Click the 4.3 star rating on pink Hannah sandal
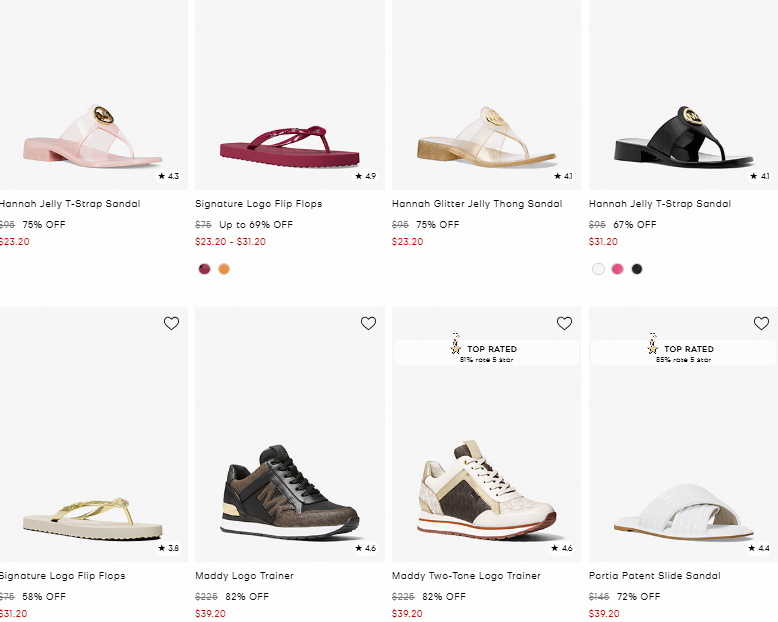This screenshot has height=622, width=778. [x=168, y=176]
